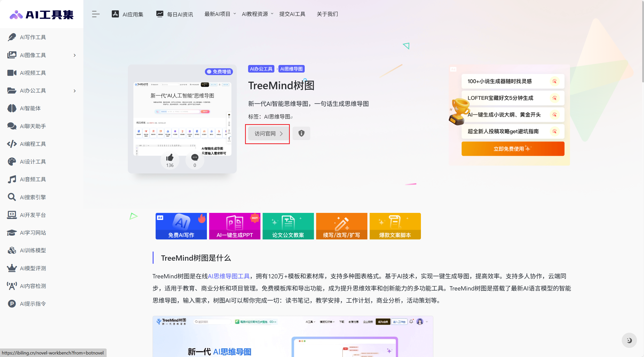Toggle the sidebar collapse hamburger icon
This screenshot has height=357, width=644.
(96, 14)
